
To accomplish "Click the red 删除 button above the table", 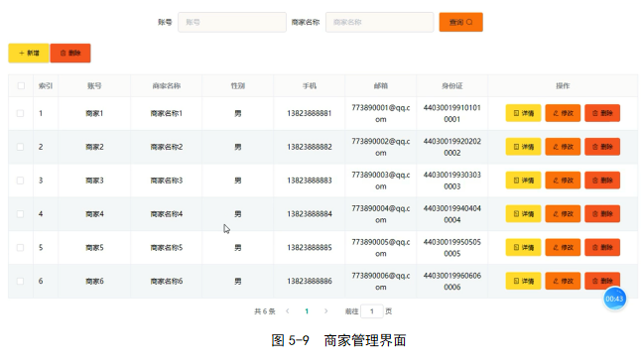I will coord(70,54).
